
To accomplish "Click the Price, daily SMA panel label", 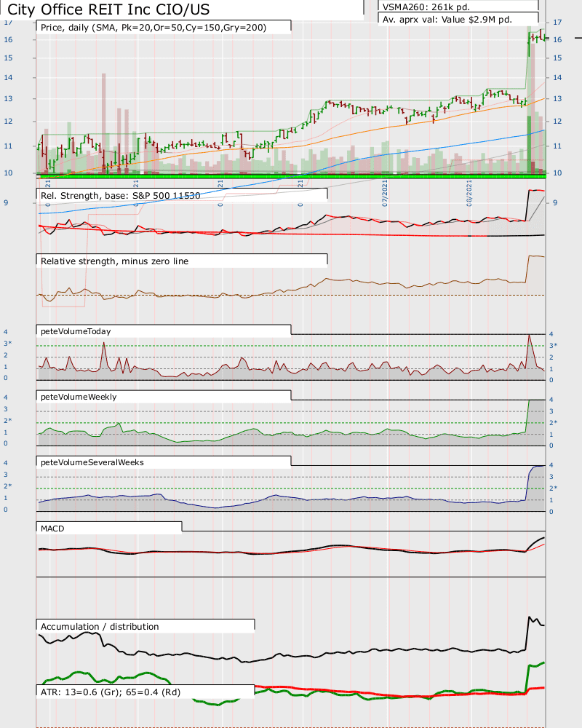I will 154,28.
